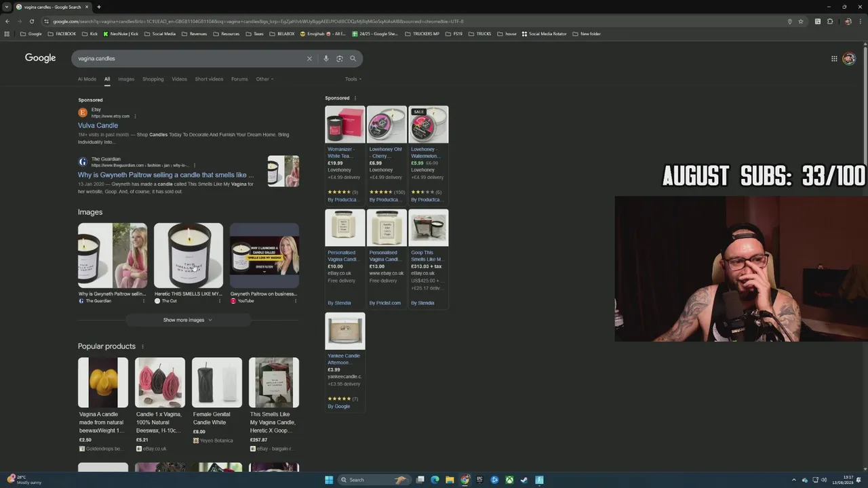The width and height of the screenshot is (868, 488).
Task: Select the All results tab
Action: click(106, 79)
